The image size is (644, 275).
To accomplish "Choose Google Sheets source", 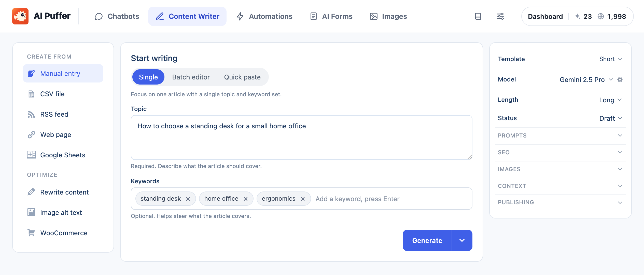I will (63, 155).
